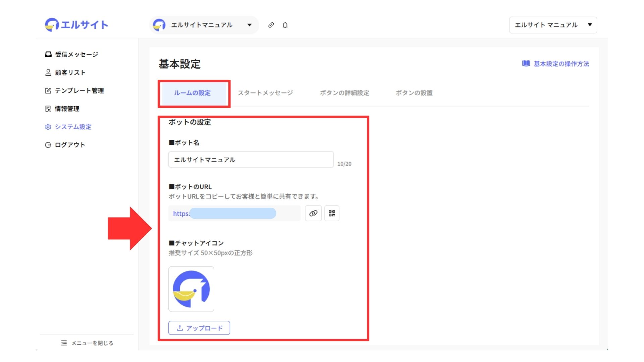Open the エルサイト マニュアル account dropdown at top right
The width and height of the screenshot is (644, 362).
click(553, 25)
